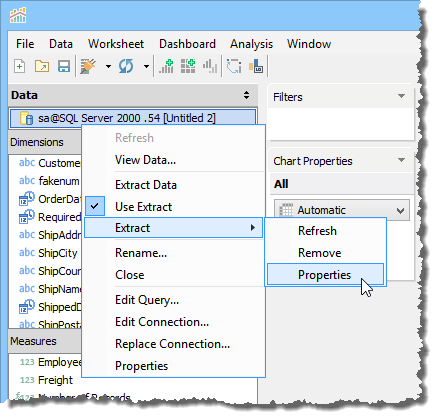This screenshot has width=438, height=419.
Task: Click the Refresh data circular arrows icon
Action: point(126,66)
